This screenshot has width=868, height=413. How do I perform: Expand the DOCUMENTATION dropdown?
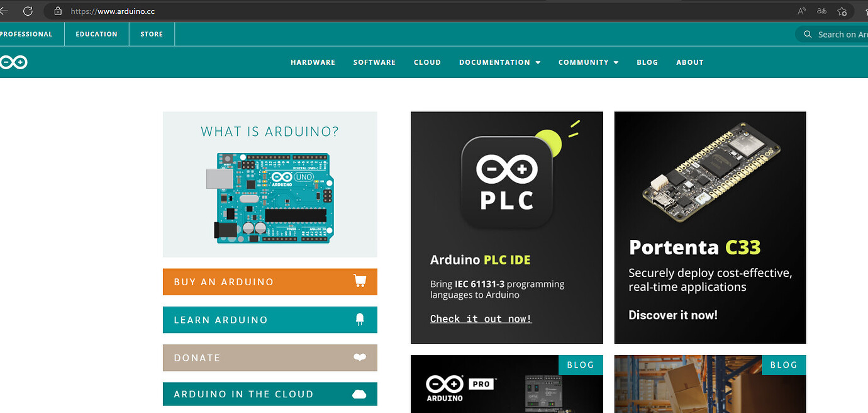click(x=499, y=62)
